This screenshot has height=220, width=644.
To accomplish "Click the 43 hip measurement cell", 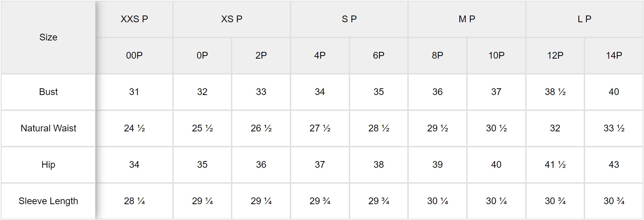I will (614, 165).
